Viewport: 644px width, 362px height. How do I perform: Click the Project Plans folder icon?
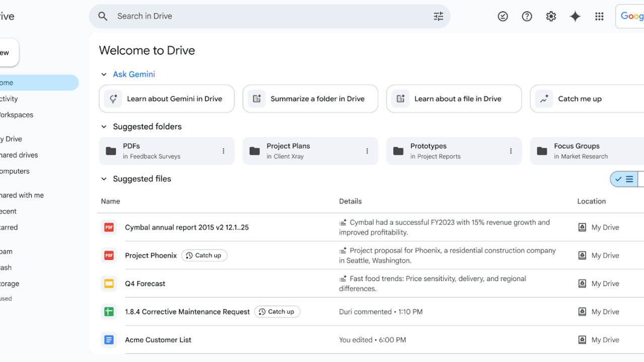pos(255,151)
